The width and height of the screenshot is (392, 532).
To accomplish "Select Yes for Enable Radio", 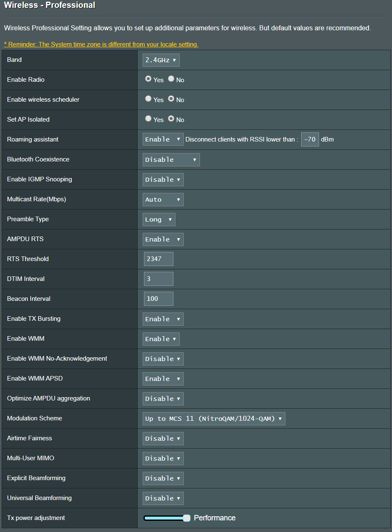I will 148,79.
